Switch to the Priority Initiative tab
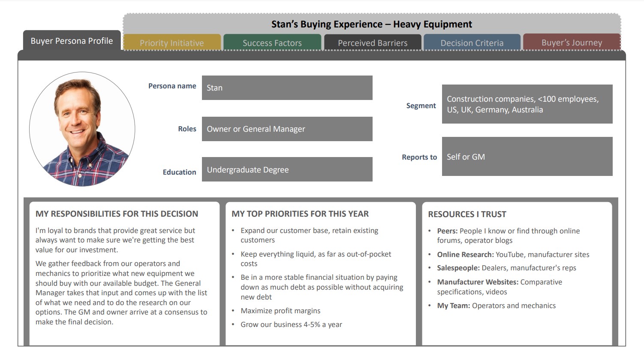 [172, 42]
